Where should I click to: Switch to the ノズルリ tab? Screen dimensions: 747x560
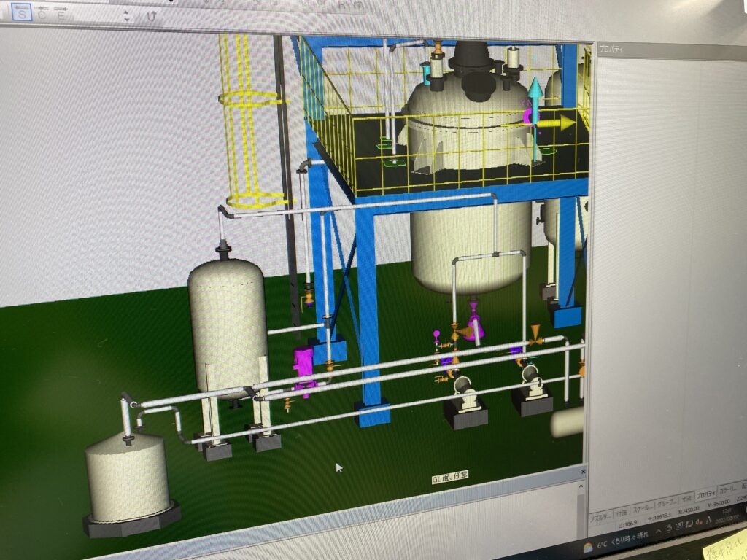pyautogui.click(x=602, y=518)
